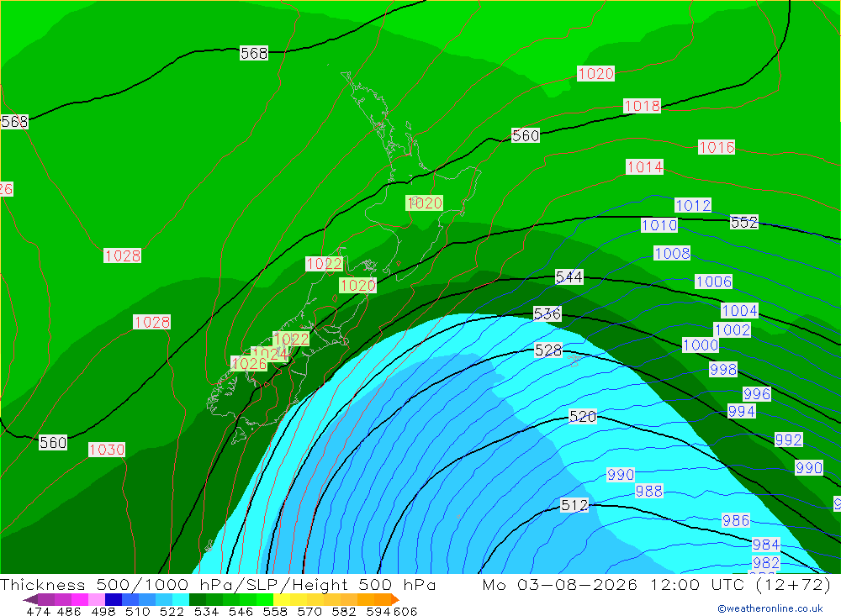Screen dimensions: 841x616
Task: Click the legend value 474
Action: (38, 611)
